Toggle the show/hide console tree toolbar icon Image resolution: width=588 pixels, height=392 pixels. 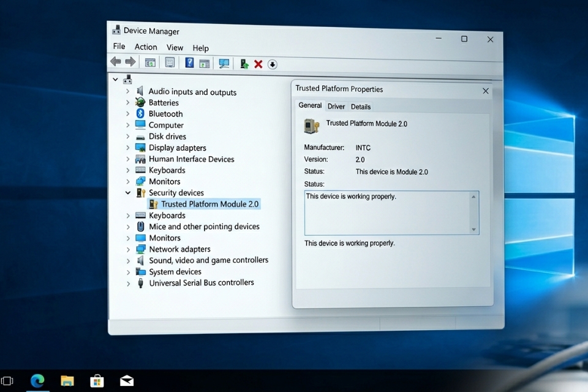coord(151,62)
